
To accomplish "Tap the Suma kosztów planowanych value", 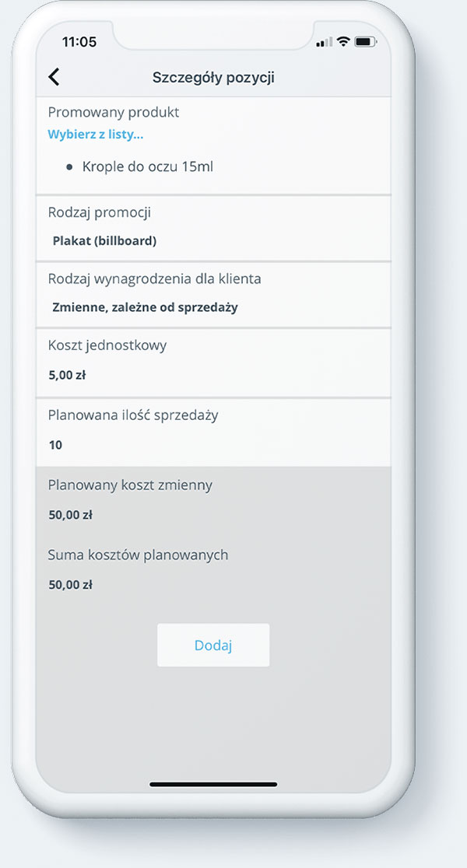I will [70, 585].
